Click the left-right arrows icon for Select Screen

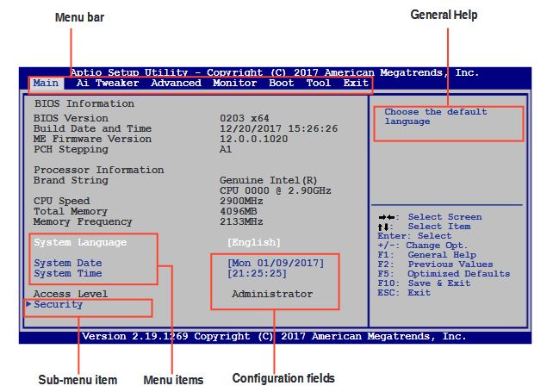[387, 217]
